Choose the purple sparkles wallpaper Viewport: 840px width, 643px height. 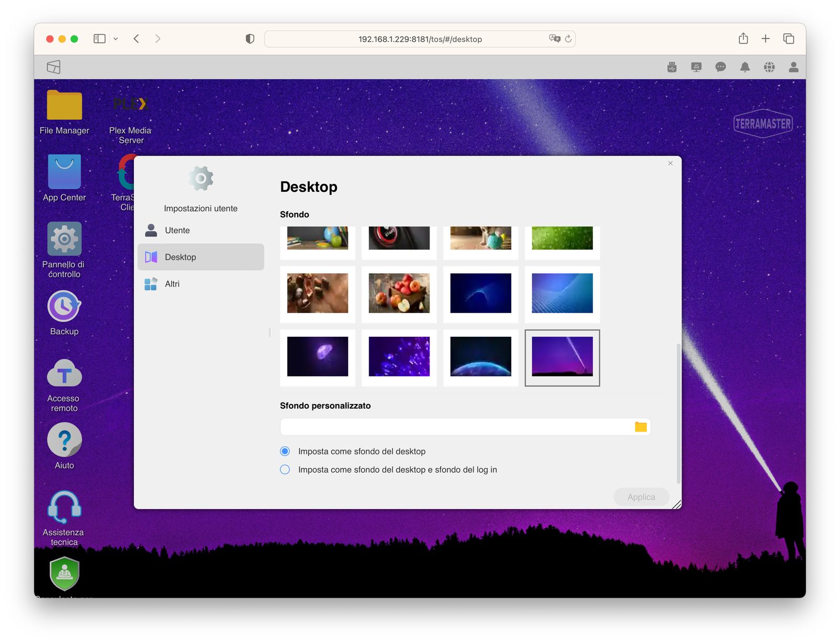(x=399, y=357)
